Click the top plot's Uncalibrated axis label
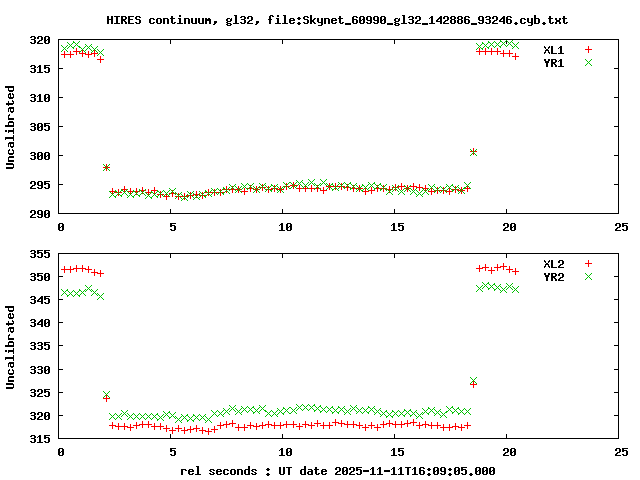 click(10, 127)
